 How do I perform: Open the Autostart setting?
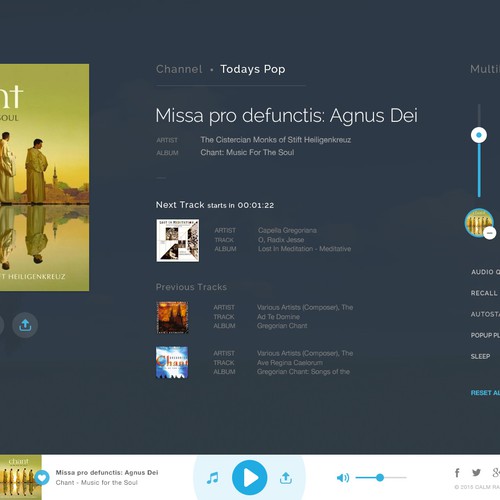tap(485, 314)
